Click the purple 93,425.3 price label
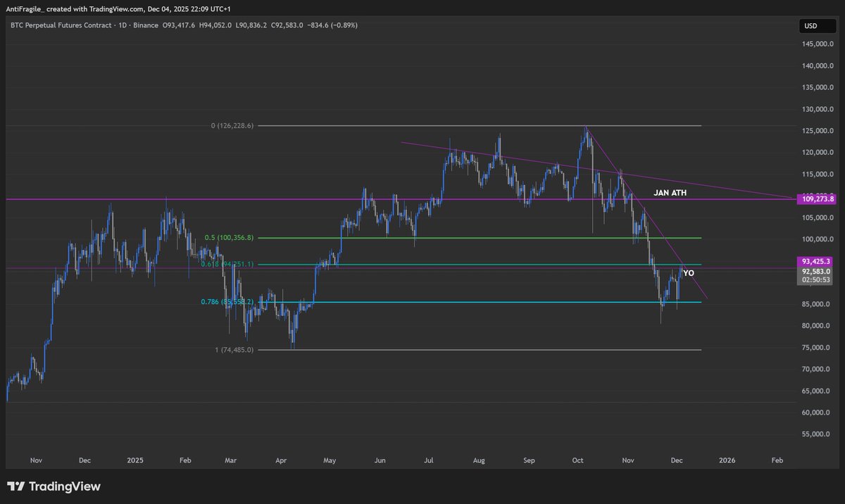The width and height of the screenshot is (845, 504). (817, 260)
